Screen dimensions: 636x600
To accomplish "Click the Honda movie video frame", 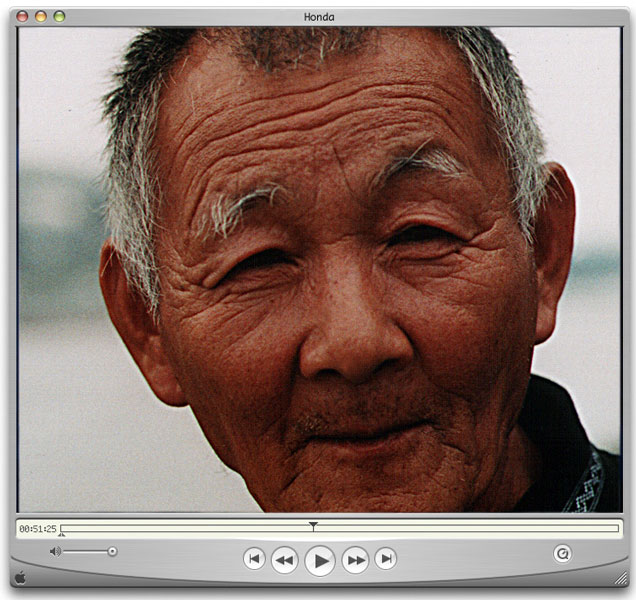I will (x=320, y=269).
